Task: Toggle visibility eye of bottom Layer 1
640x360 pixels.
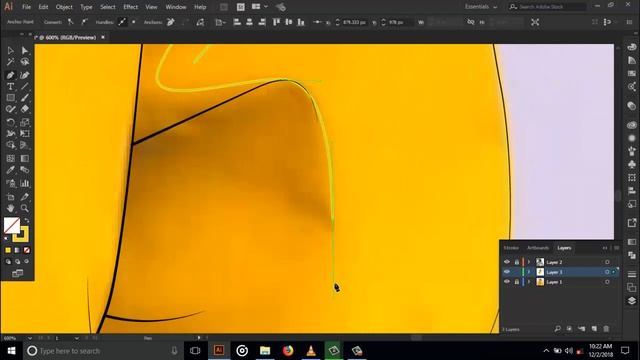Action: [507, 282]
